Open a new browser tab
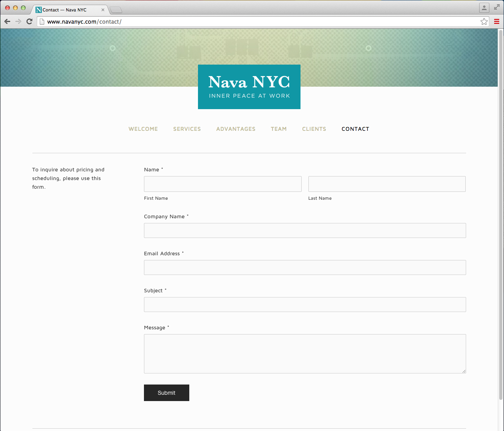504x431 pixels. coord(116,10)
